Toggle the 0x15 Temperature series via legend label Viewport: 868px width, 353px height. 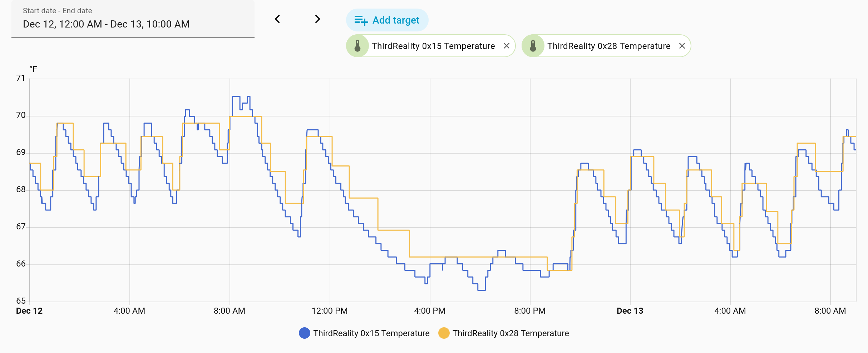pos(371,333)
